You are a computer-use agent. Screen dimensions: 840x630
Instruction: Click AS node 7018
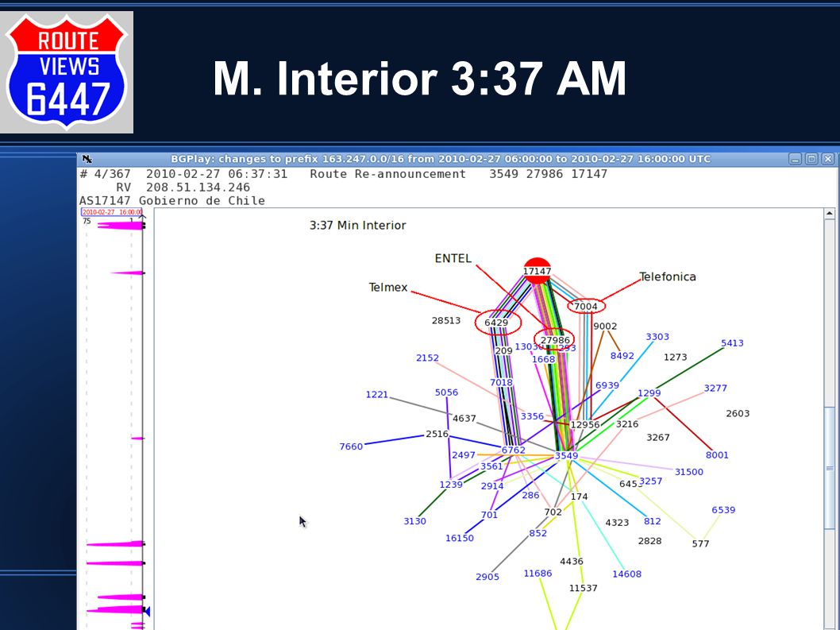[501, 382]
